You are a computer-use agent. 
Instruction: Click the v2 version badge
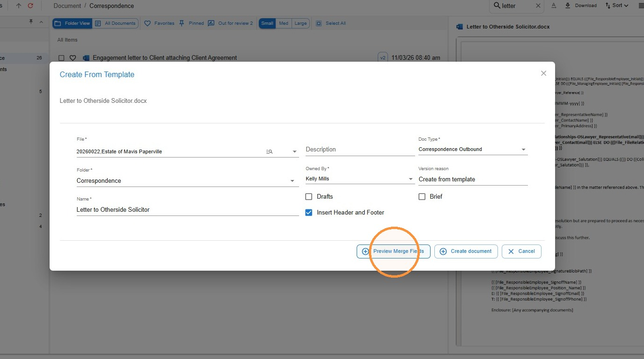coord(383,57)
